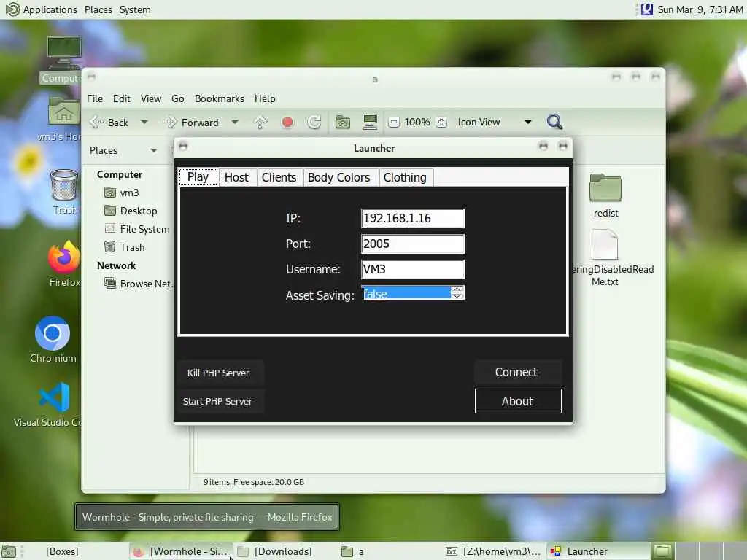Open Back history dropdown arrow
This screenshot has width=747, height=560.
pos(144,122)
